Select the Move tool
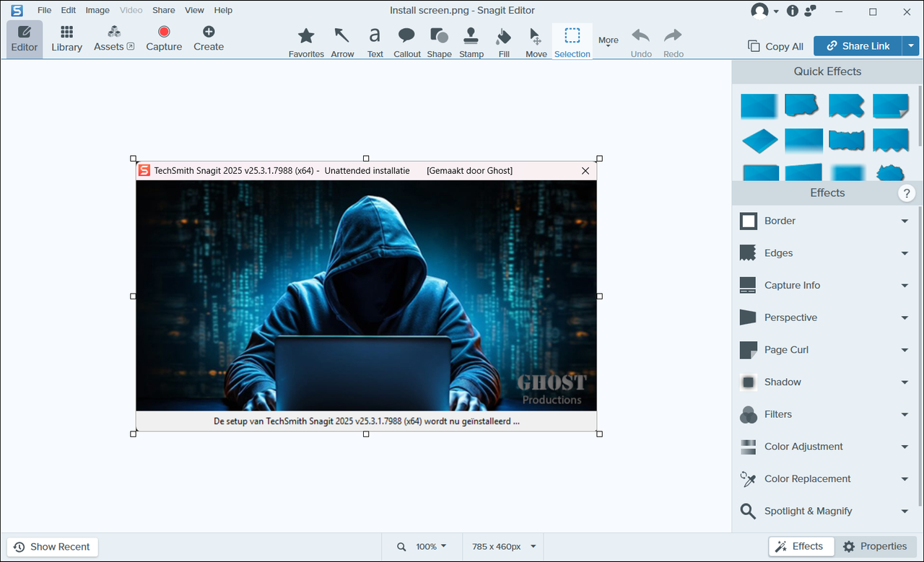 tap(536, 43)
